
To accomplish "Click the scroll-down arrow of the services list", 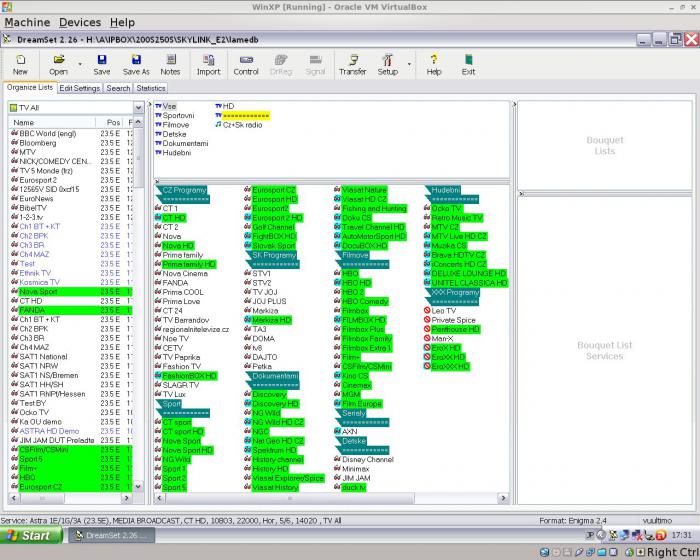I will click(138, 487).
